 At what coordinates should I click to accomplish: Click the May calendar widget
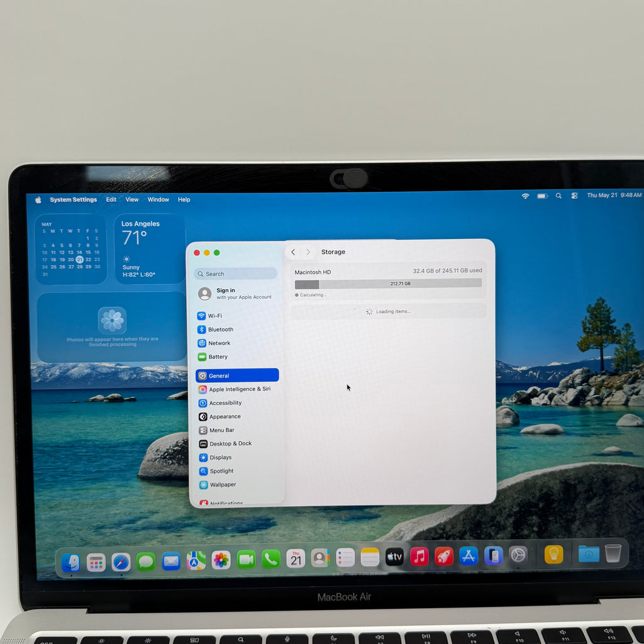tap(71, 249)
